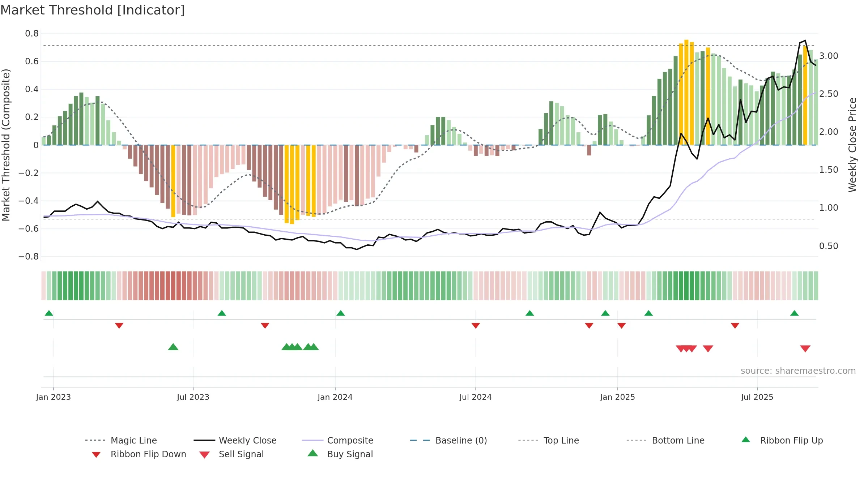Viewport: 868px width, 488px height.
Task: Toggle the Magic Line legend entry
Action: (x=121, y=440)
